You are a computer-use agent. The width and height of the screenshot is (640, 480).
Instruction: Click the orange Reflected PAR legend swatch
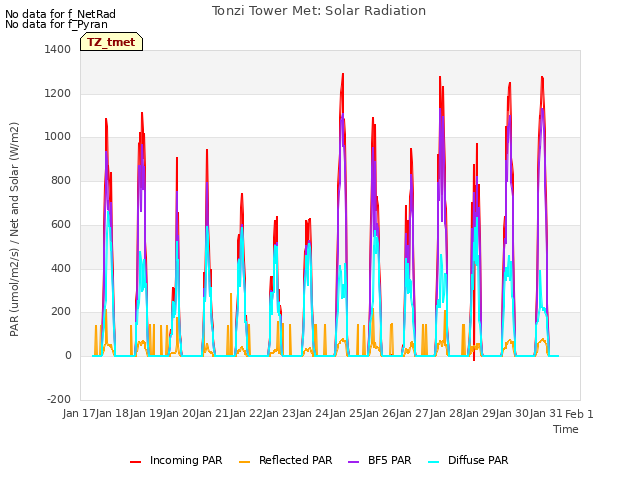click(x=244, y=462)
